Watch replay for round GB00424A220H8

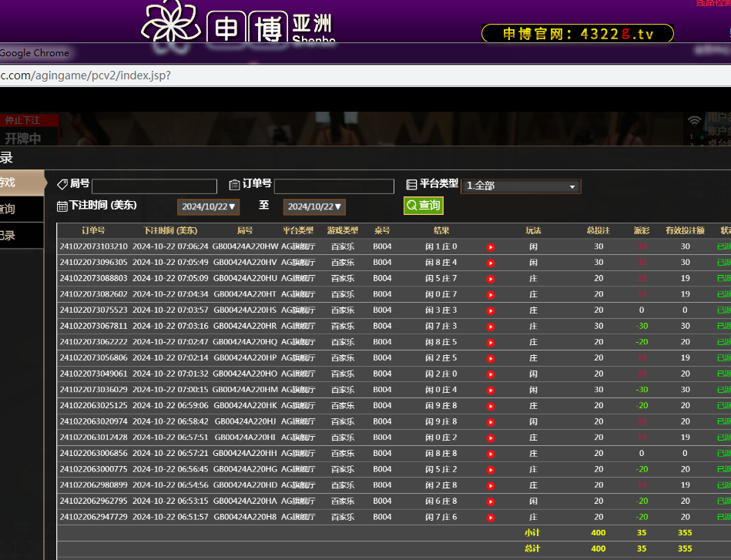click(491, 518)
